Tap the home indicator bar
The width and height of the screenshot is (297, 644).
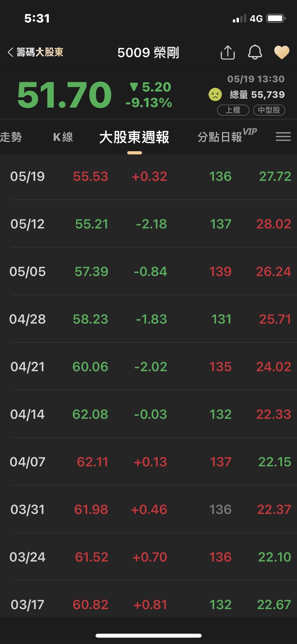148,636
